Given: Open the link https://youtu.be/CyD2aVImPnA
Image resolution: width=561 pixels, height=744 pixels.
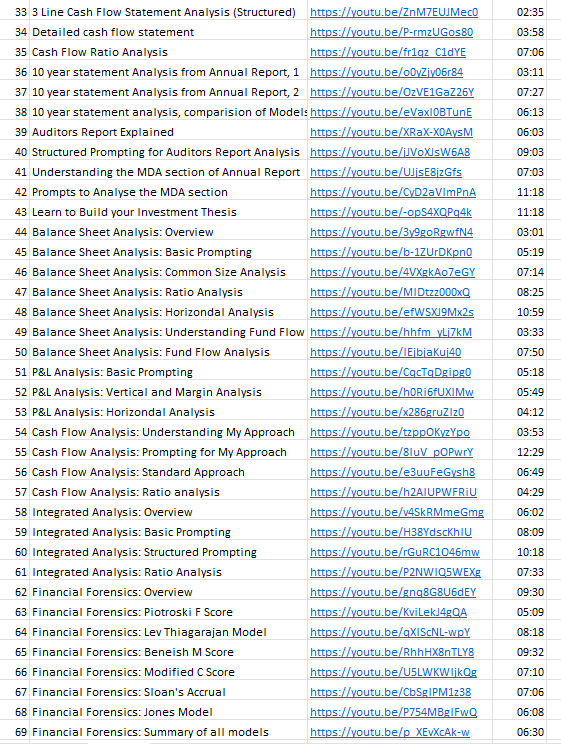Looking at the screenshot, I should coord(393,192).
